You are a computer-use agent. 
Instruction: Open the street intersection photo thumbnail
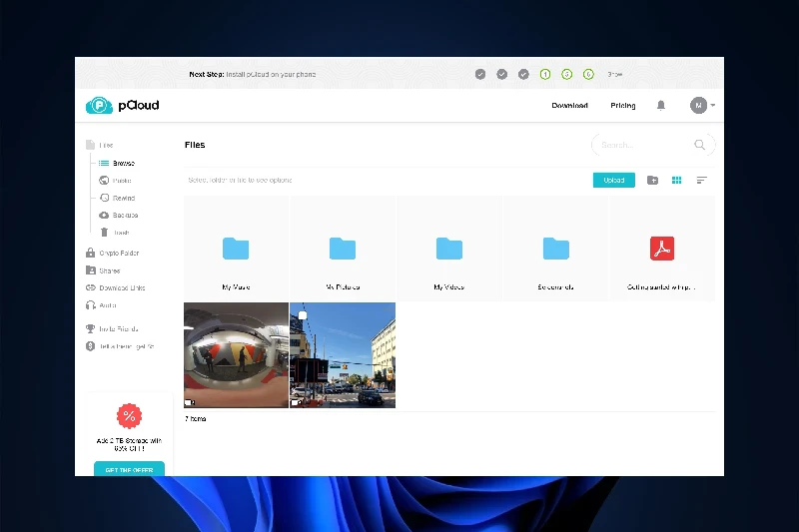(x=343, y=355)
